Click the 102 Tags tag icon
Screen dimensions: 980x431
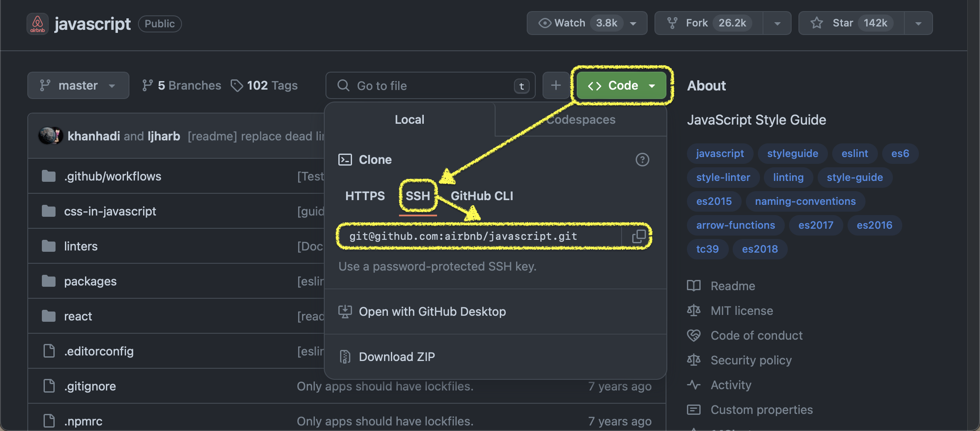pyautogui.click(x=237, y=85)
